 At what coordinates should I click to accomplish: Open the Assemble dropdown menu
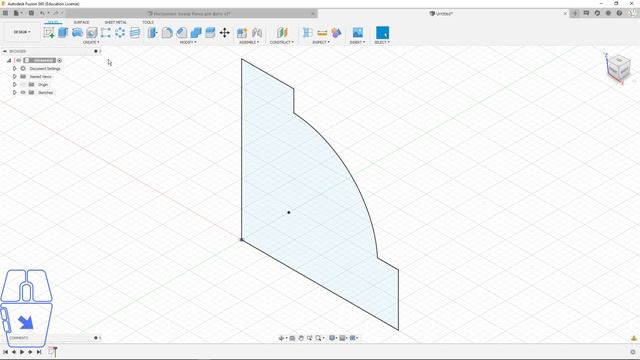(249, 42)
